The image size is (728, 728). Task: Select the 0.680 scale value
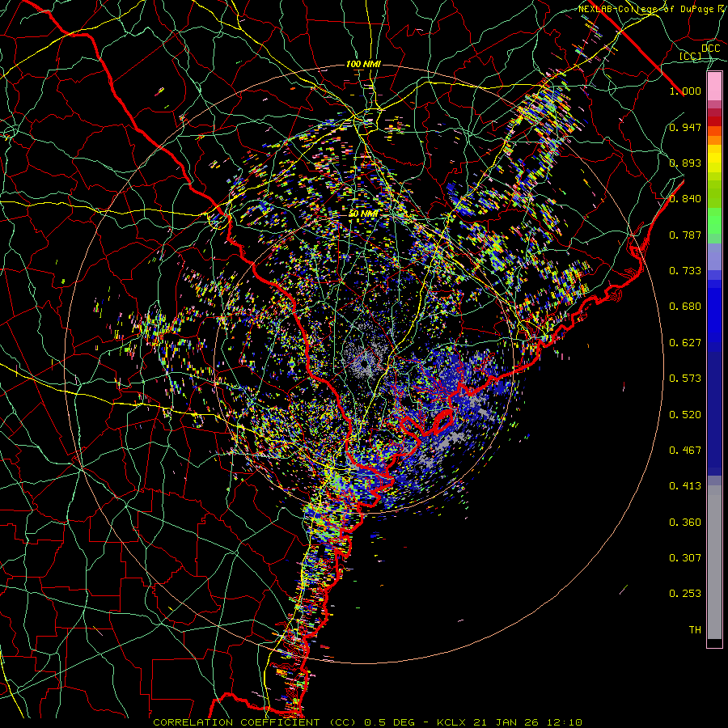click(x=685, y=307)
